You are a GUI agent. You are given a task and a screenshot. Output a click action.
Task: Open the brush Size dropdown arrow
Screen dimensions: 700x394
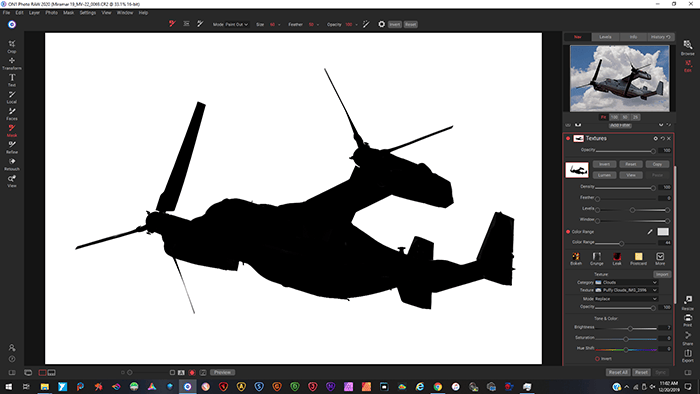pos(279,25)
